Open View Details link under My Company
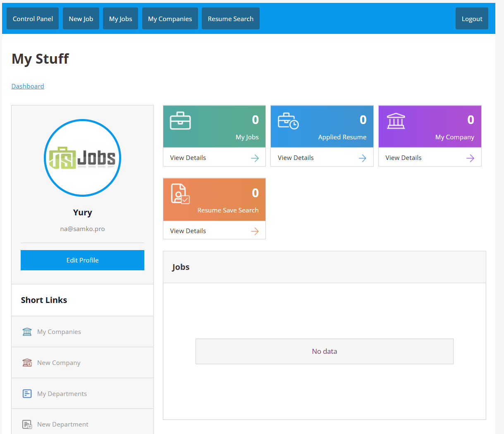Screen dimensions: 504x434 point(403,158)
